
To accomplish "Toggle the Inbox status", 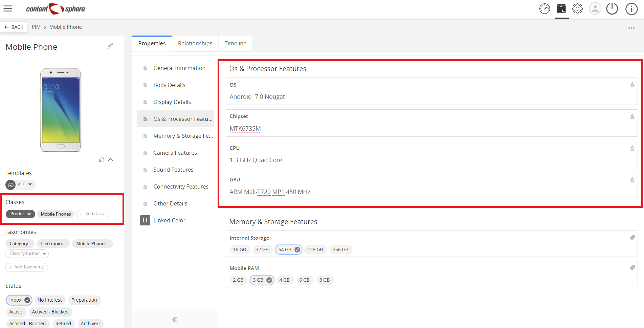I will click(x=19, y=300).
